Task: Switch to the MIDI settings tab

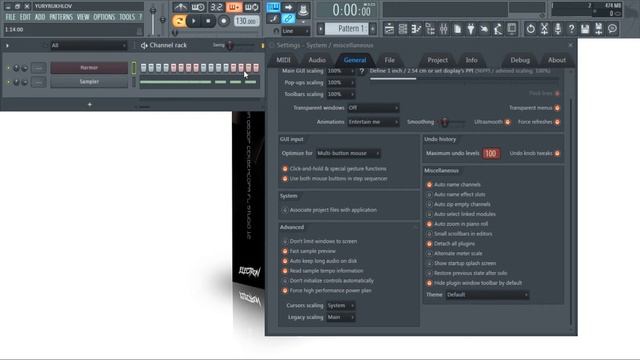Action: [x=283, y=60]
